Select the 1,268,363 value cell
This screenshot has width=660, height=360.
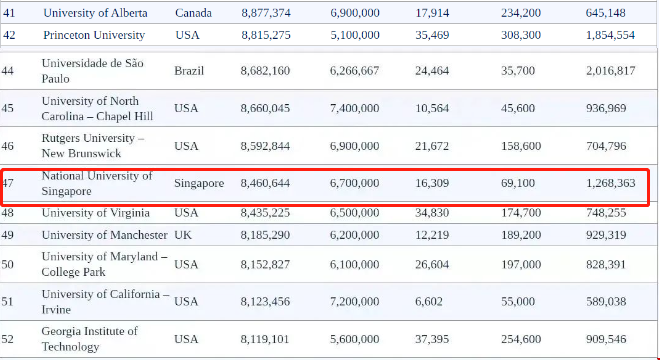click(x=611, y=184)
